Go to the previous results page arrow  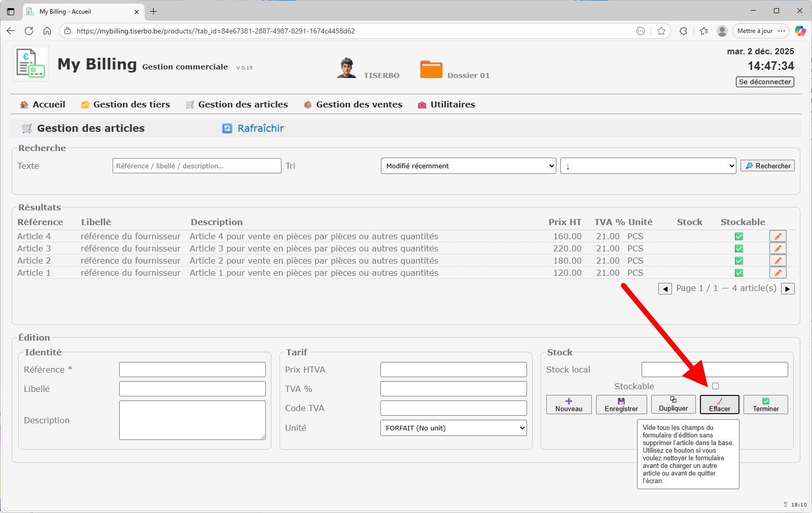(x=665, y=289)
